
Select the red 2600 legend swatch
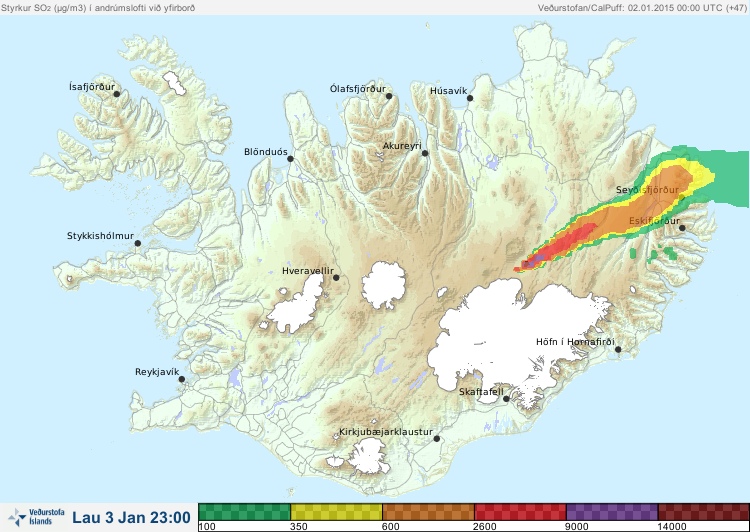[520, 512]
